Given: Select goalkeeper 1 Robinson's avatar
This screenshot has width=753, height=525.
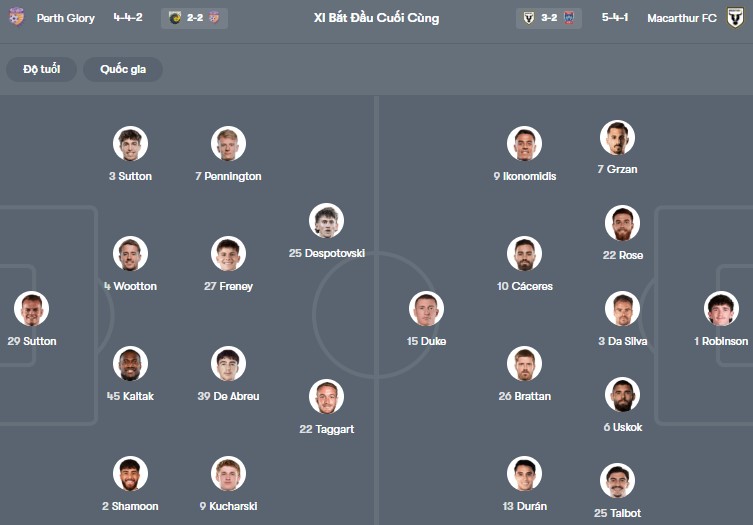Looking at the screenshot, I should [720, 309].
